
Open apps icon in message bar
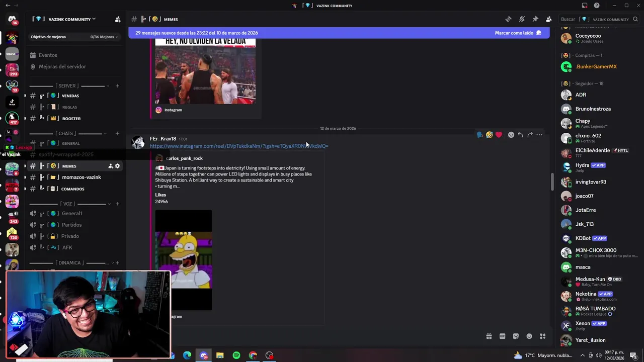pyautogui.click(x=543, y=336)
